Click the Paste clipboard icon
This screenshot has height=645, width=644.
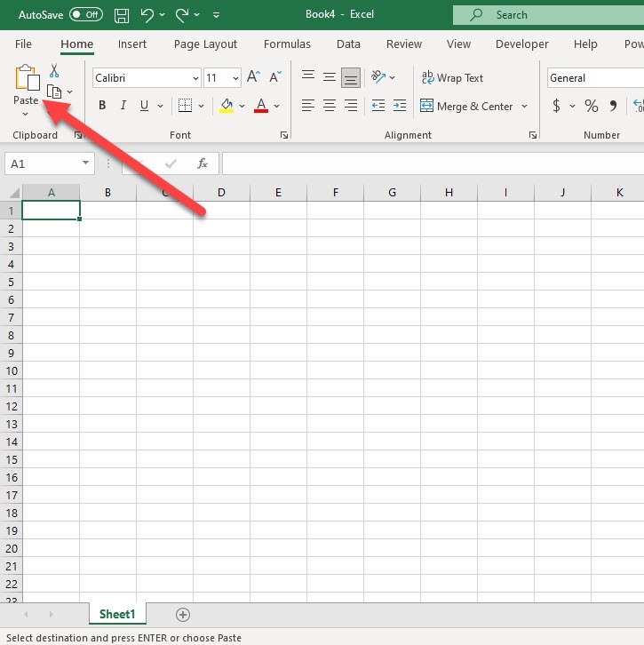(x=28, y=78)
